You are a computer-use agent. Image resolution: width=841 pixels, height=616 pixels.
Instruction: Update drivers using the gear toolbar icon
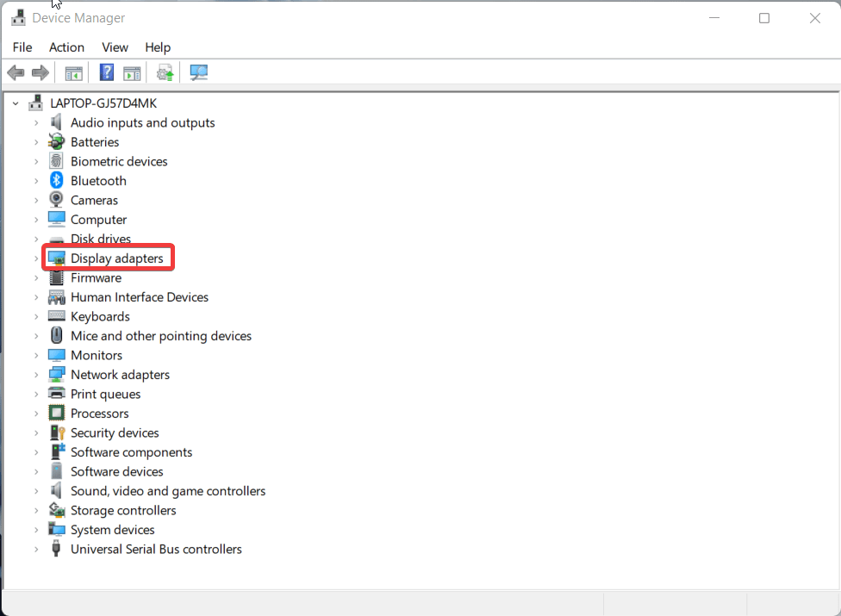click(165, 72)
